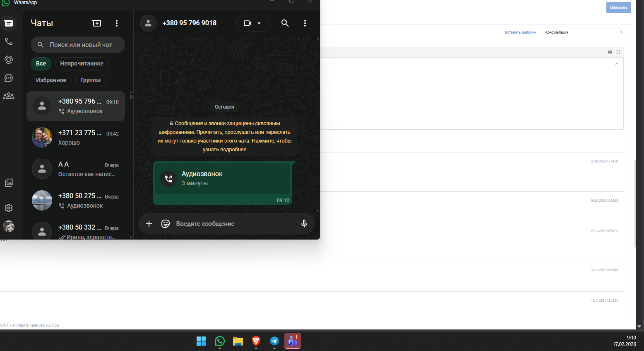Open contact info avatar in chat header
644x351 pixels.
point(148,23)
